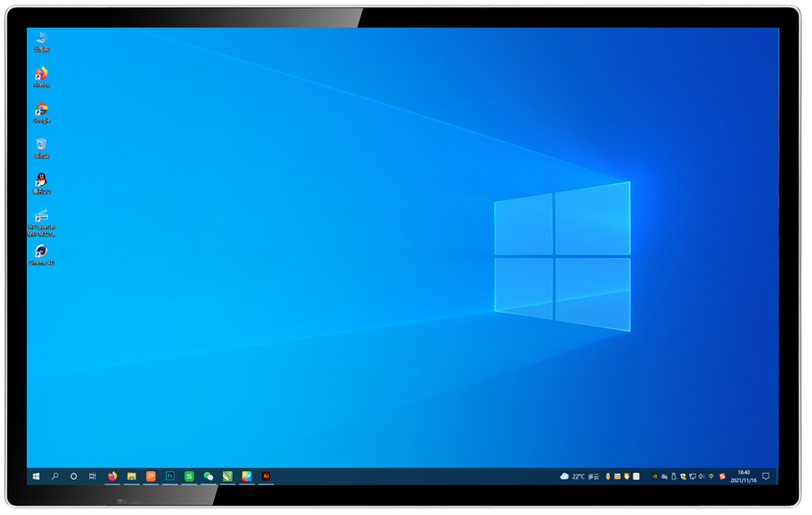This screenshot has width=812, height=515.
Task: Click the Cortana circle on the taskbar
Action: pyautogui.click(x=74, y=477)
